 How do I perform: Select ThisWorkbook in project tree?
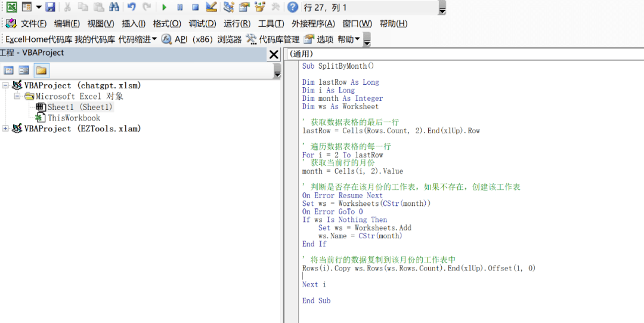(74, 118)
